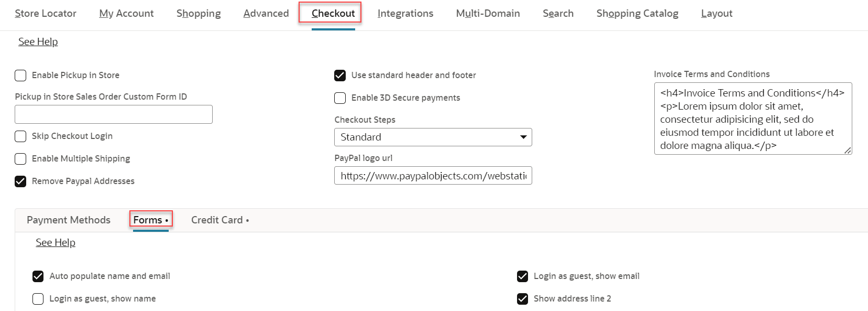This screenshot has width=868, height=311.
Task: Click Invoice Terms and Conditions text area
Action: click(x=753, y=119)
